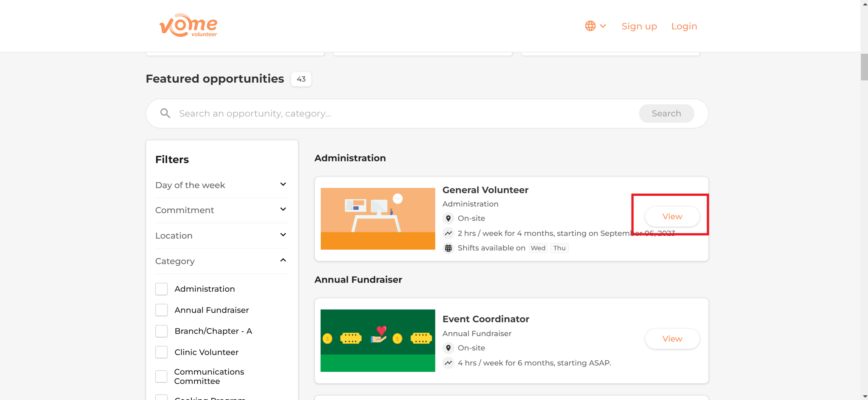Open the globe language selector
Image resolution: width=868 pixels, height=400 pixels.
point(590,26)
